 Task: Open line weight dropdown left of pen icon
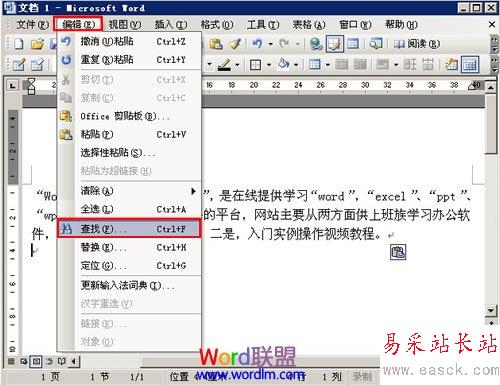coord(209,64)
